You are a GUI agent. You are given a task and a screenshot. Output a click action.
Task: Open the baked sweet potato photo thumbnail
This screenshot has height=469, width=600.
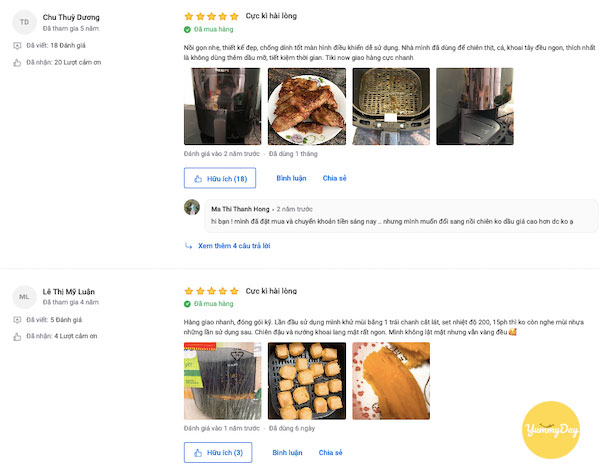[391, 381]
